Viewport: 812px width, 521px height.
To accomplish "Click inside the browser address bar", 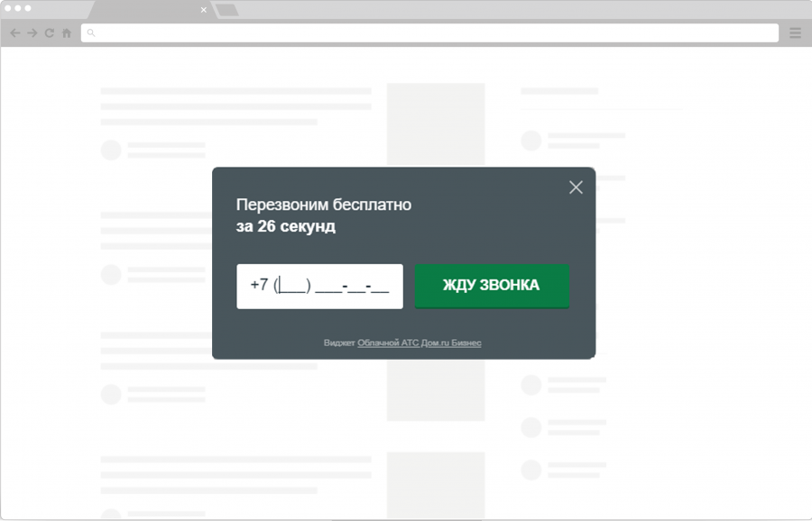I will [433, 33].
